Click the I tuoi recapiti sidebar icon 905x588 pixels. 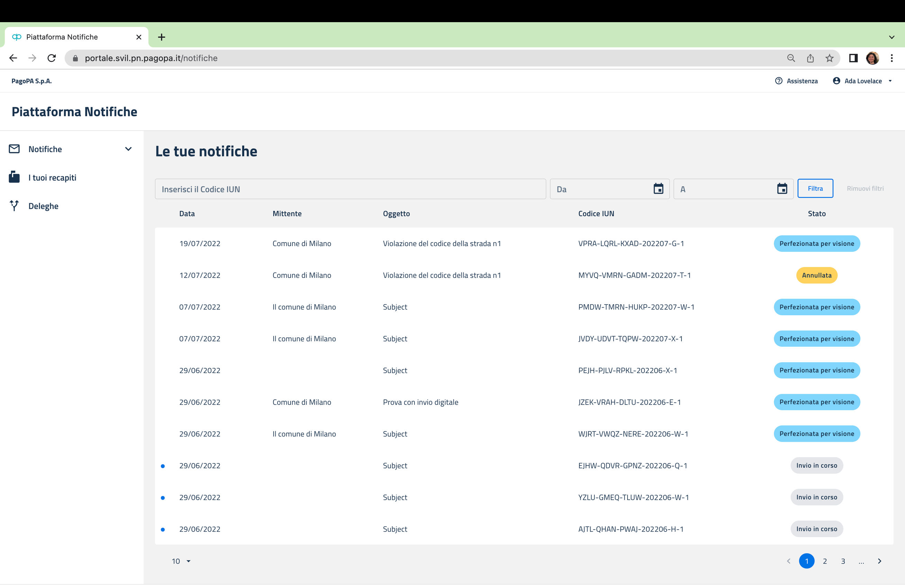click(14, 177)
